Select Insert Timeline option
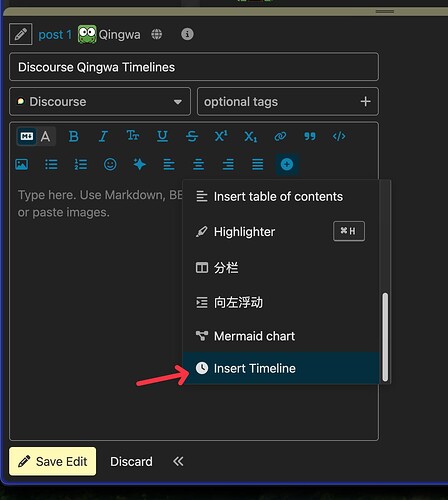 pos(281,368)
